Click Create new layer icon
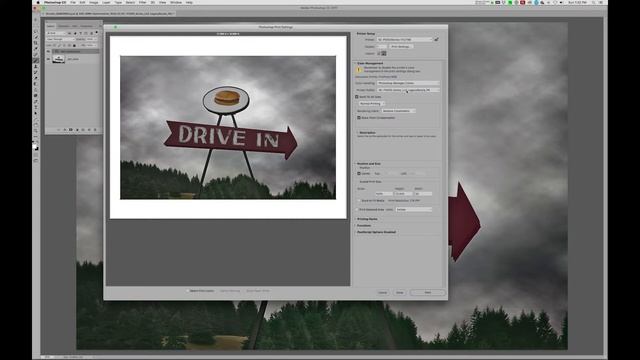The width and height of the screenshot is (640, 360). pyautogui.click(x=89, y=130)
